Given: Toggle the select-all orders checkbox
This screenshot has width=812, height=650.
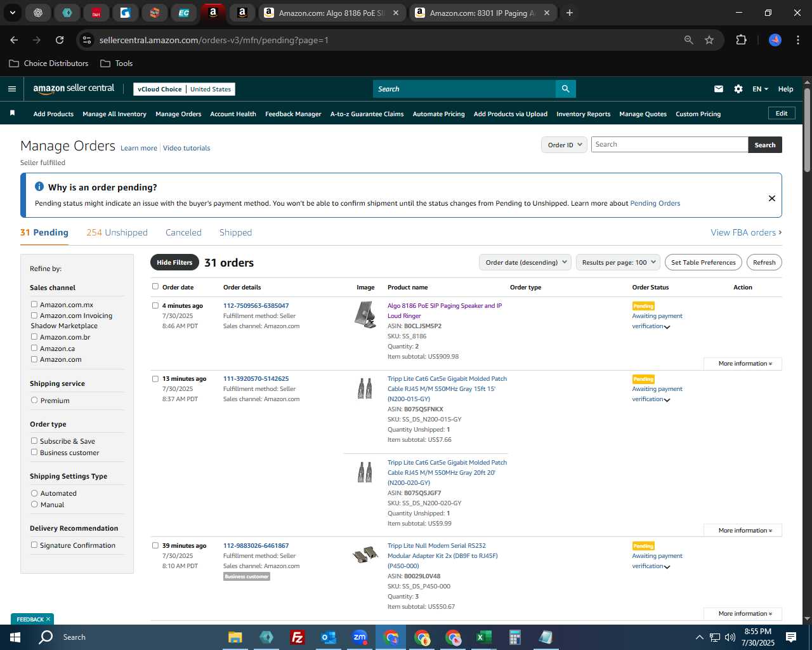Looking at the screenshot, I should coord(155,286).
